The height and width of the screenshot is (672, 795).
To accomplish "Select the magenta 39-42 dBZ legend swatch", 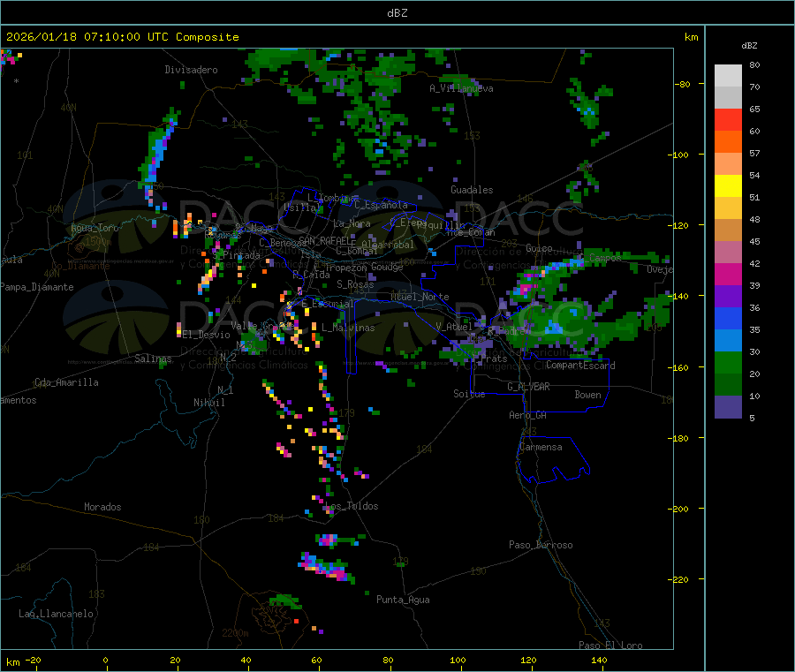I will (728, 274).
